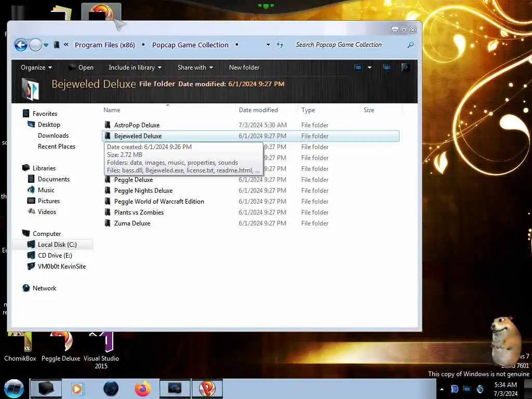This screenshot has width=532, height=399.
Task: Open Visual Studio 2015 desktop shortcut
Action: coord(101,351)
